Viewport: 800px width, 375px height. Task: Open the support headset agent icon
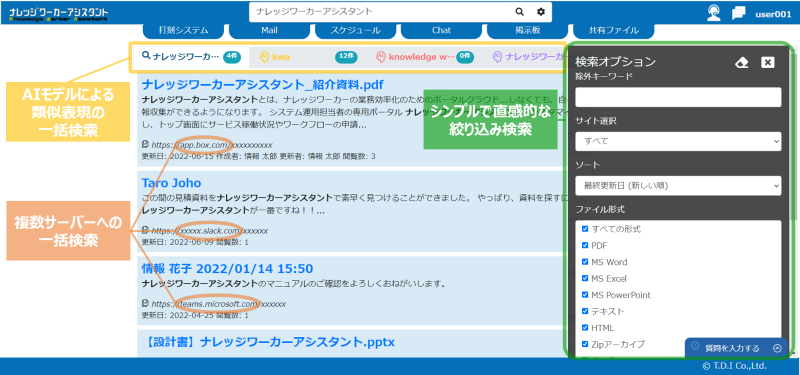[x=714, y=13]
